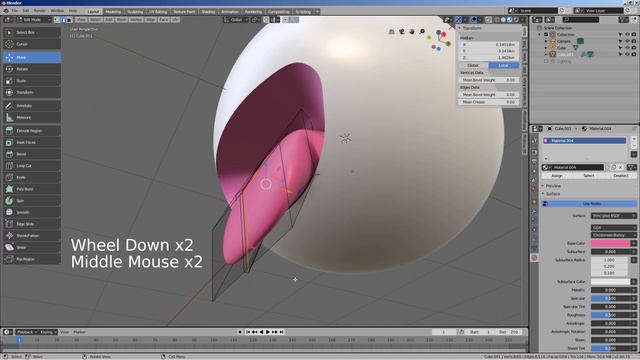Switch to face select mode
Image resolution: width=640 pixels, height=360 pixels.
69,20
